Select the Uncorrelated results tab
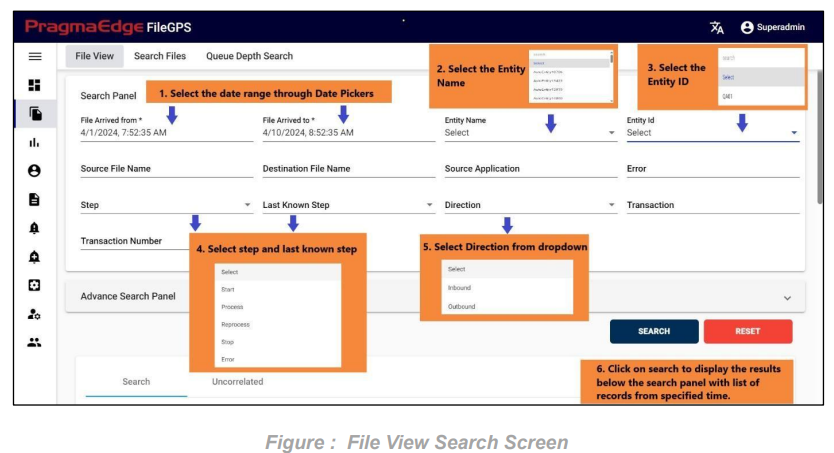 coord(237,381)
